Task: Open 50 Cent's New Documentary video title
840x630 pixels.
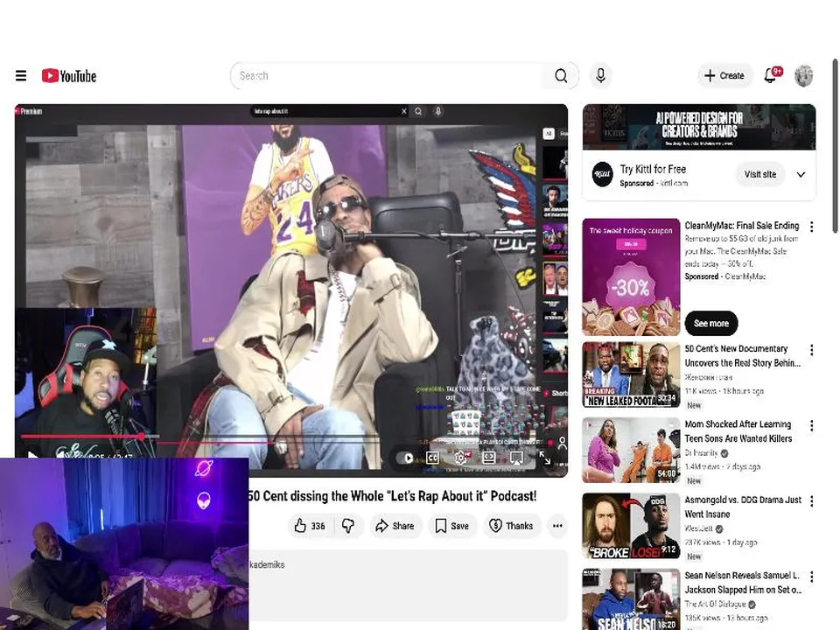Action: tap(743, 356)
